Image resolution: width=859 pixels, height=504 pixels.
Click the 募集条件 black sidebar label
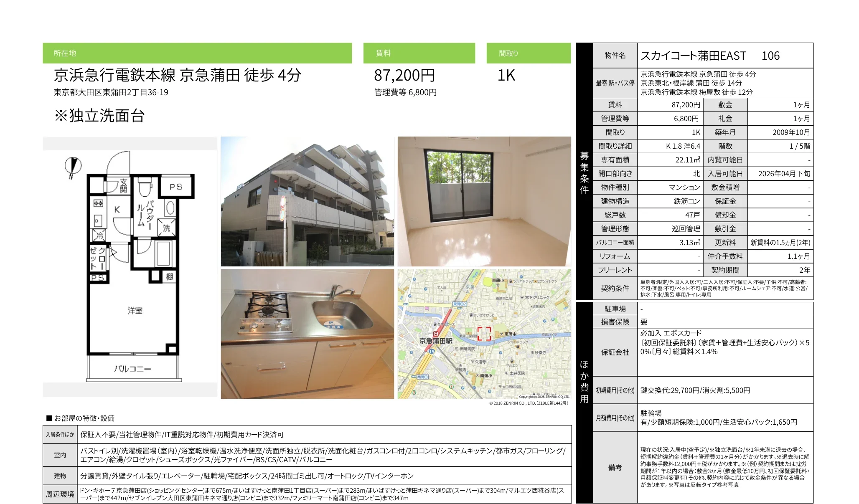584,172
